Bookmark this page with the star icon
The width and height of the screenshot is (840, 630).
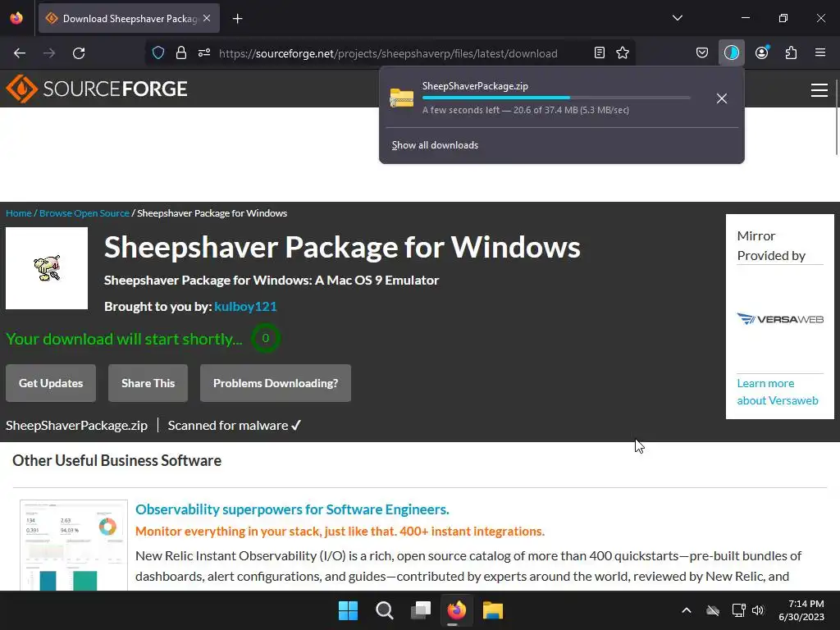[x=623, y=52]
